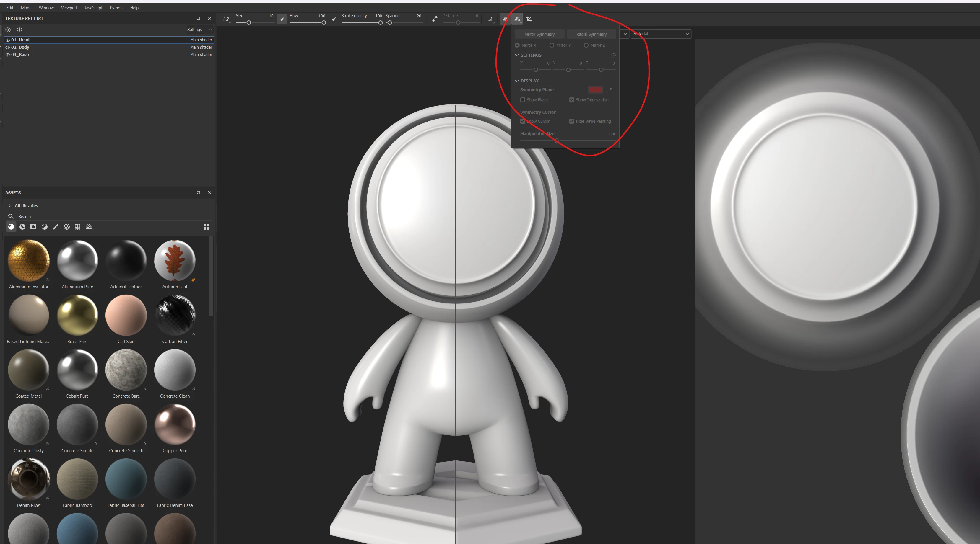
Task: Open the Viewport menu
Action: click(69, 8)
